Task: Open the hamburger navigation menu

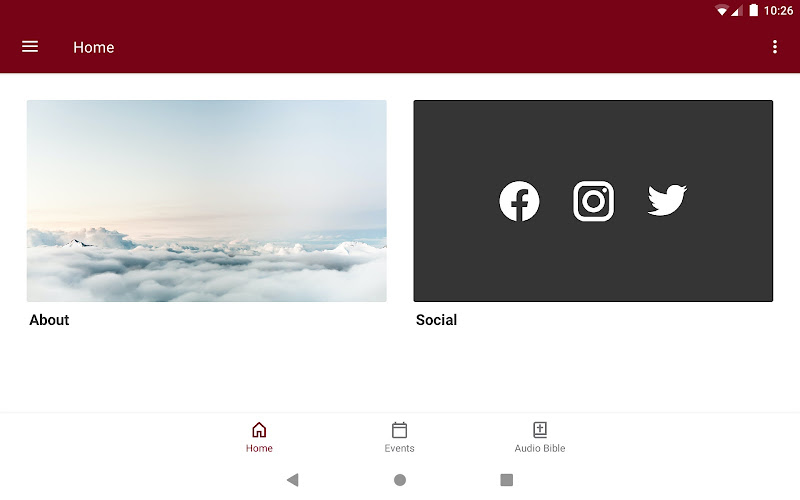Action: (30, 47)
